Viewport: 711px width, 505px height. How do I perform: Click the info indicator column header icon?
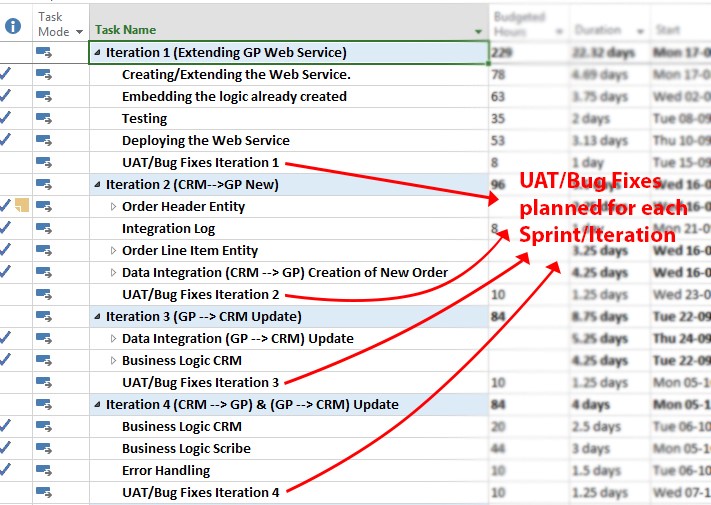pos(12,26)
